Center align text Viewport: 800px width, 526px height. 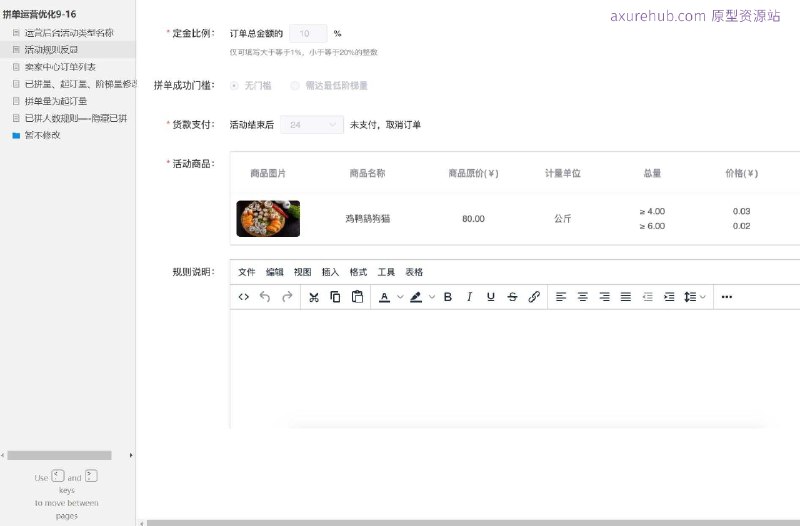coord(583,297)
